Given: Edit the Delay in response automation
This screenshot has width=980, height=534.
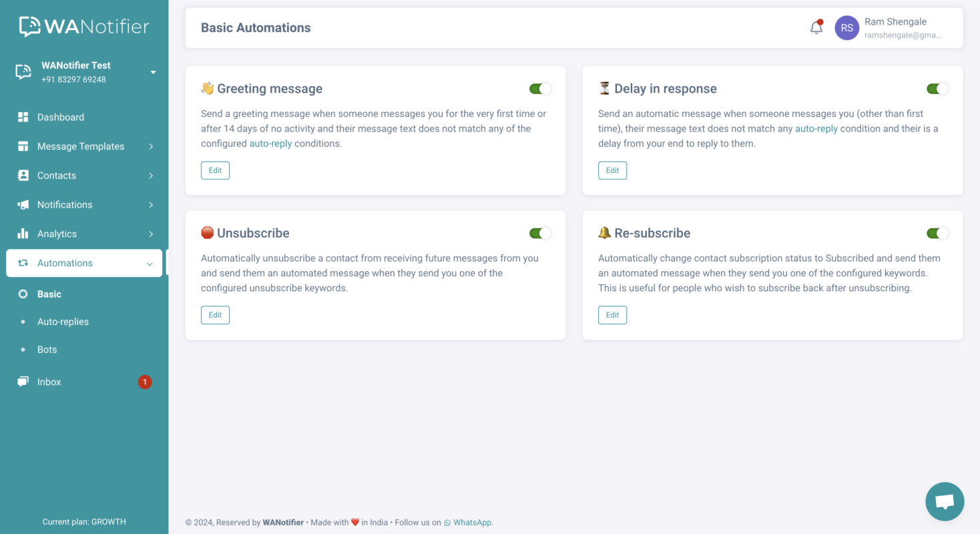Looking at the screenshot, I should [x=612, y=170].
